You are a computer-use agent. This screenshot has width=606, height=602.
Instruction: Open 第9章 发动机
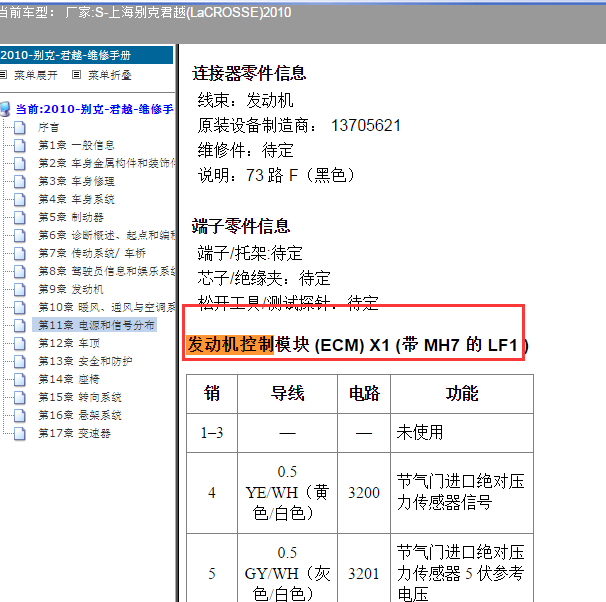pyautogui.click(x=71, y=289)
